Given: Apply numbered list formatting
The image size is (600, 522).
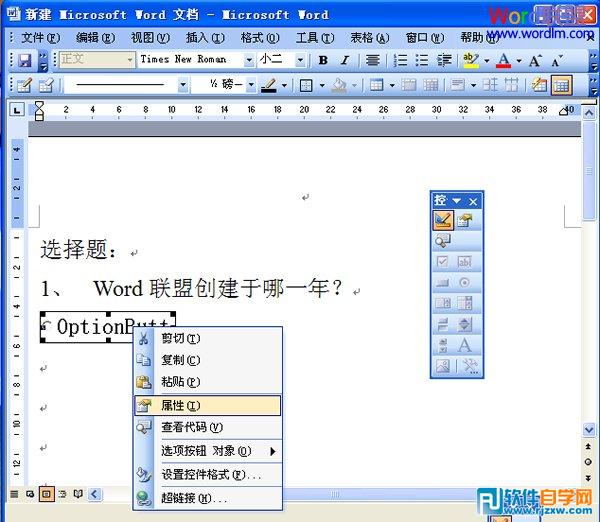Looking at the screenshot, I should (x=400, y=60).
